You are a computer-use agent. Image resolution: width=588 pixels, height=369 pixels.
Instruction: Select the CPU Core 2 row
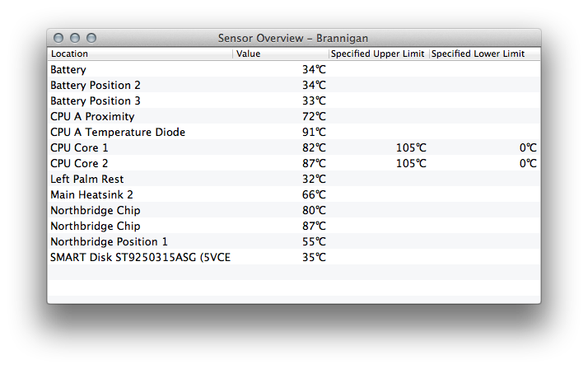[x=294, y=164]
